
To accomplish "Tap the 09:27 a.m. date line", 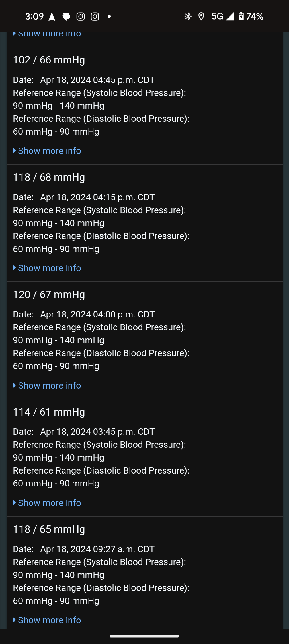I will click(84, 549).
